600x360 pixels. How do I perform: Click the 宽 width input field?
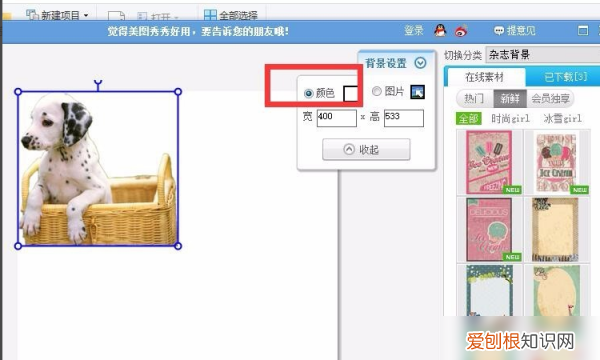[x=337, y=118]
